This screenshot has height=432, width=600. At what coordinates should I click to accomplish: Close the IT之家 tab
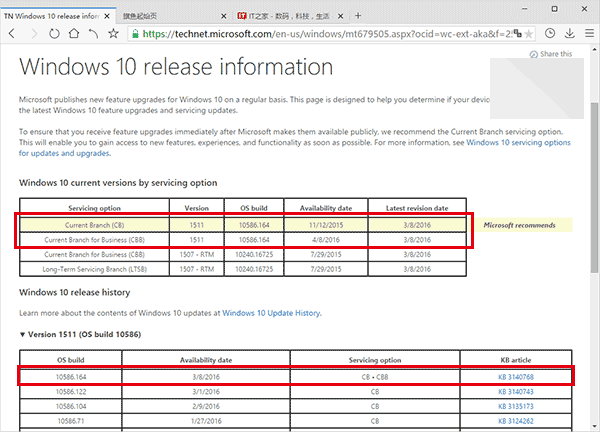340,16
